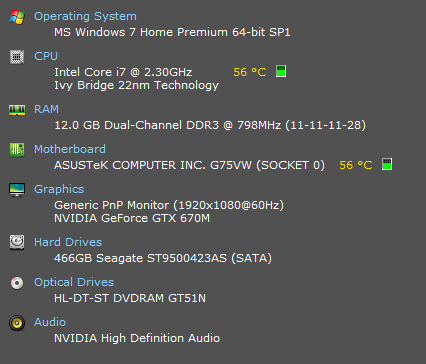Click the Hard Drives disk icon

[17, 242]
